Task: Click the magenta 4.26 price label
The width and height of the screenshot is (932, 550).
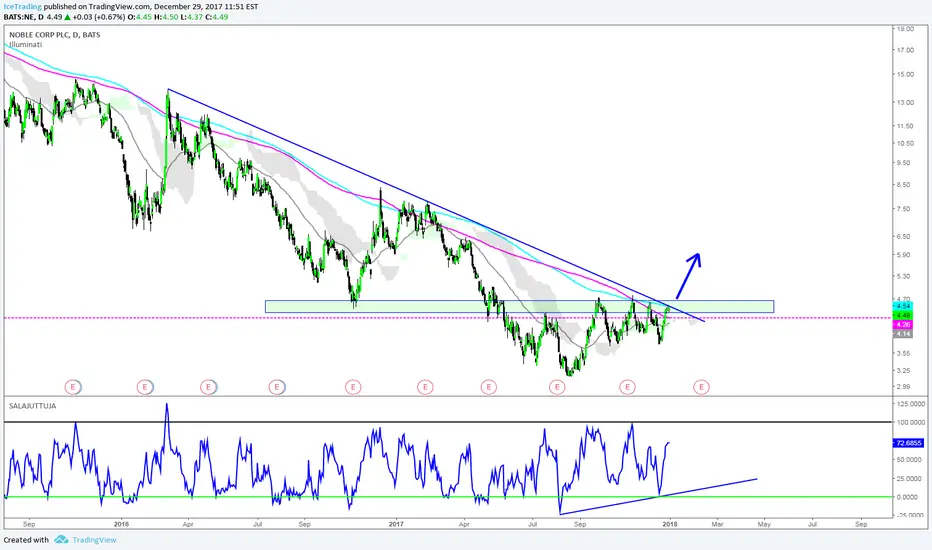Action: (903, 325)
